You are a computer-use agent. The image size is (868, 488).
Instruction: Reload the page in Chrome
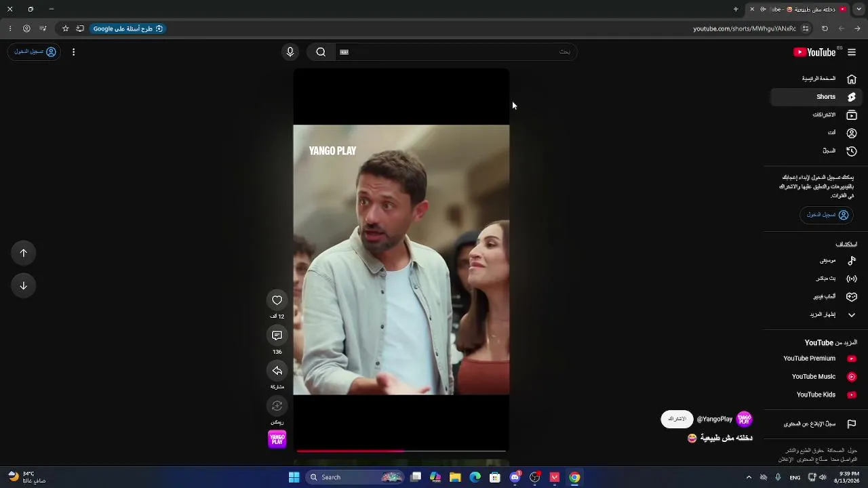point(825,28)
